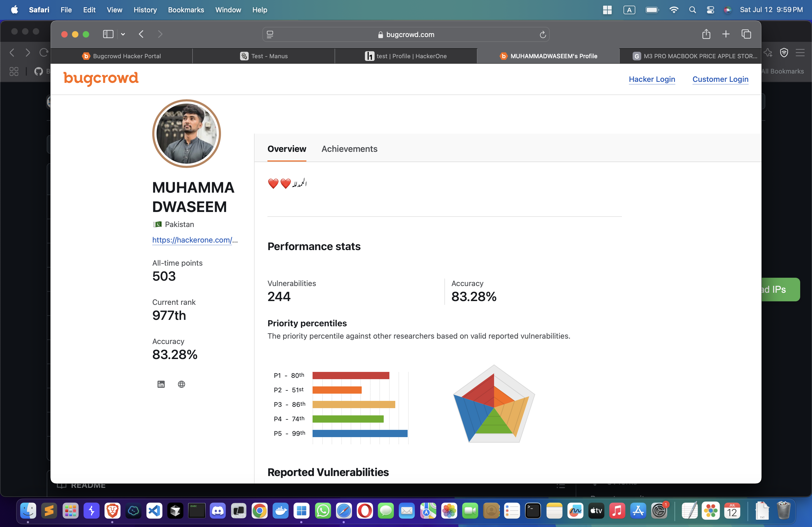
Task: Click the LinkedIn icon under profile stats
Action: point(161,384)
